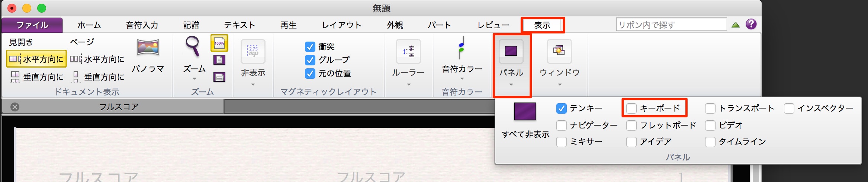Click the Hide (非表示) icon
The image size is (868, 182).
(253, 51)
